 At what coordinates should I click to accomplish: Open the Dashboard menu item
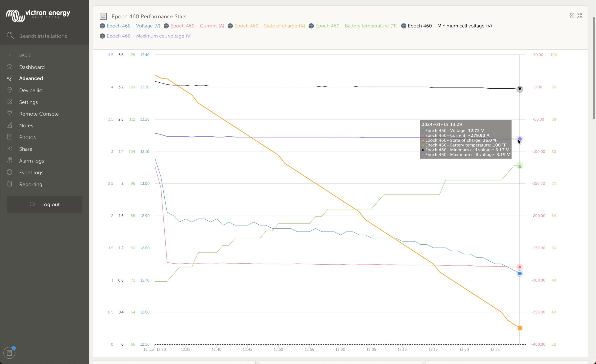point(32,67)
